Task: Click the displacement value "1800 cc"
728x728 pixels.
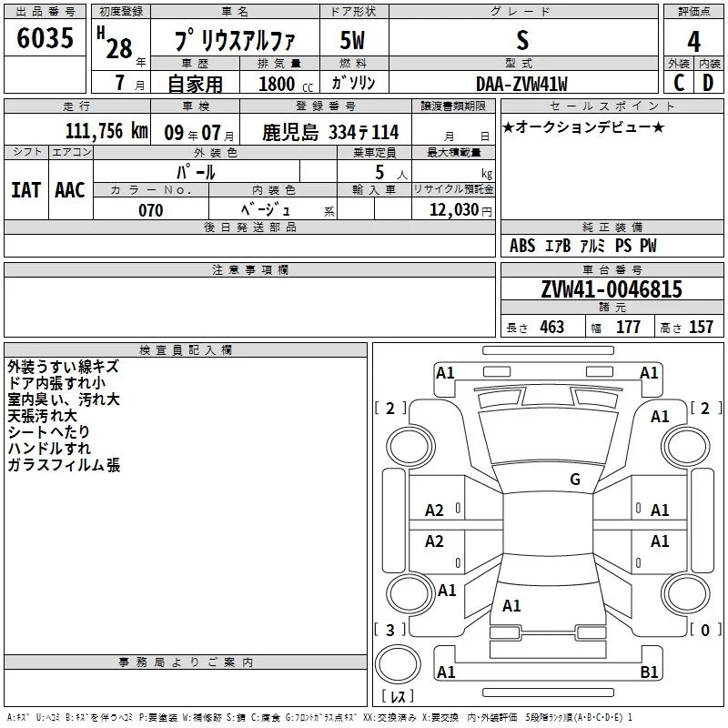Action: click(286, 84)
